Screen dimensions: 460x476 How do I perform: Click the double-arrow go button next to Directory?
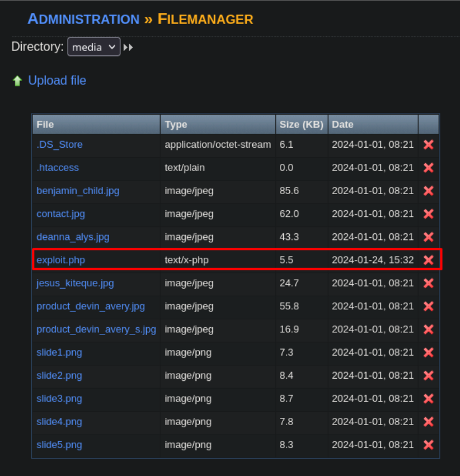(128, 48)
